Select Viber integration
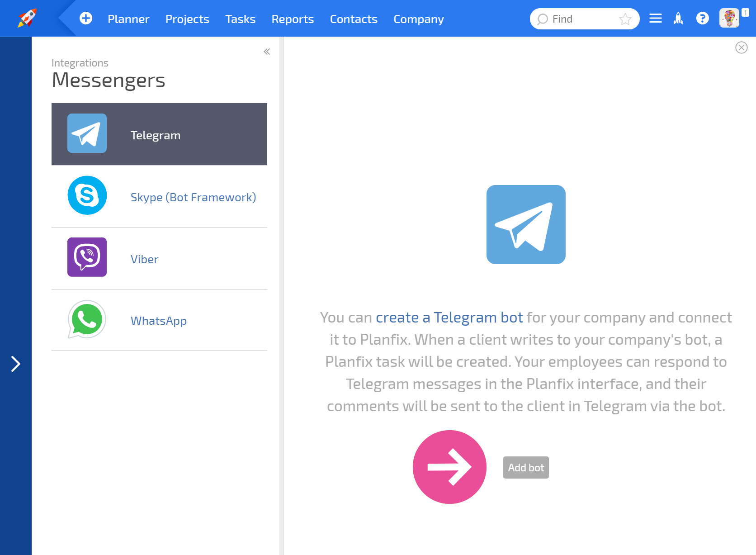 coord(159,259)
